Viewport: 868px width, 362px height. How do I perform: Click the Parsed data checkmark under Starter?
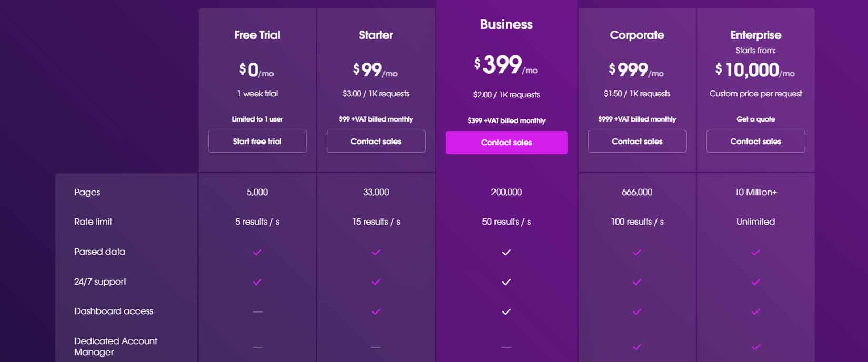coord(376,252)
